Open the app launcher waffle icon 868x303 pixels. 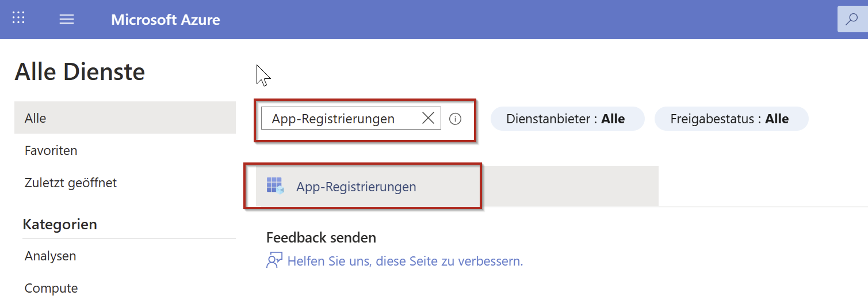pyautogui.click(x=18, y=19)
